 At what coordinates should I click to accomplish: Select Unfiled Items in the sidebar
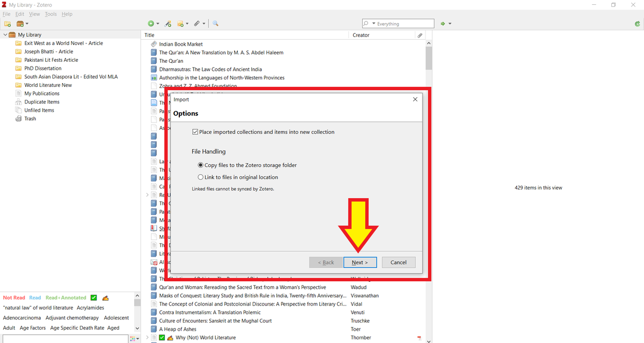click(39, 110)
